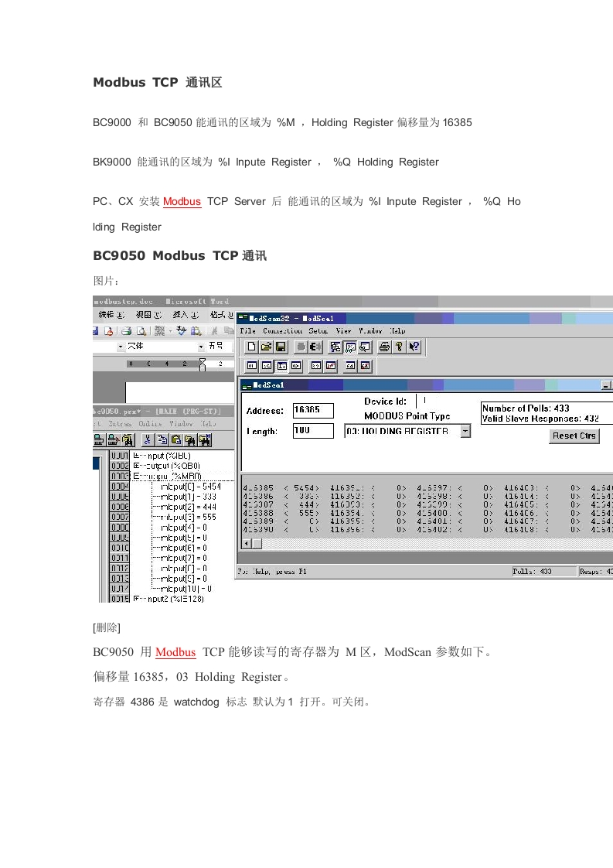Collapse the minput (%MB0) tree node
613x868 pixels.
pos(136,476)
